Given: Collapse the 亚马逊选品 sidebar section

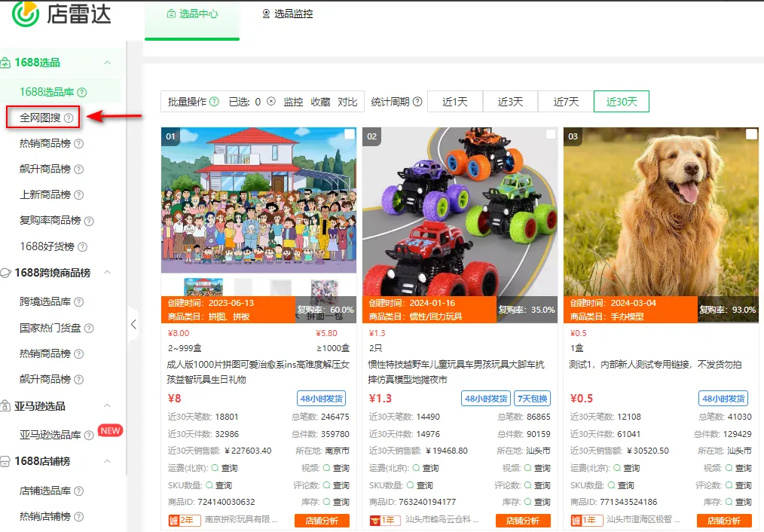Looking at the screenshot, I should (107, 406).
